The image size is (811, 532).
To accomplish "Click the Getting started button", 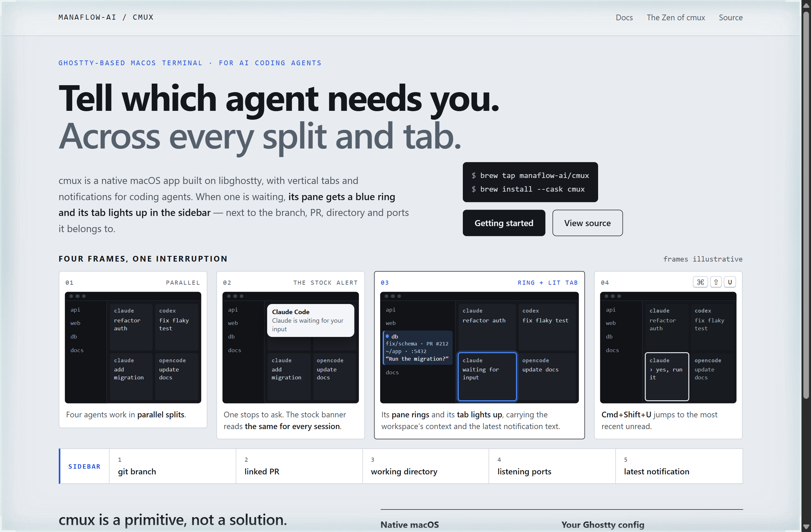I will coord(504,223).
